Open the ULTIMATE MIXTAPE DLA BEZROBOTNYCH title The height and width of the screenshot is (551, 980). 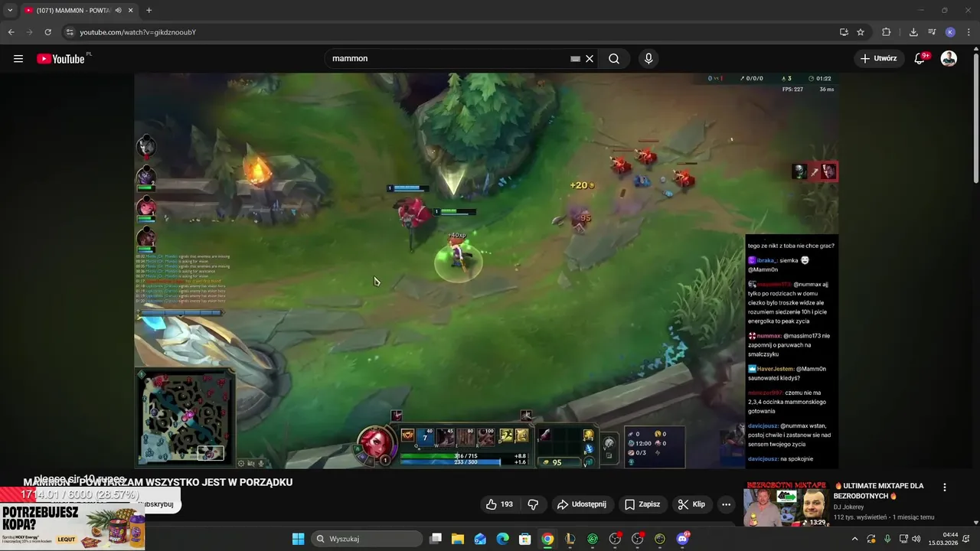[x=879, y=491]
